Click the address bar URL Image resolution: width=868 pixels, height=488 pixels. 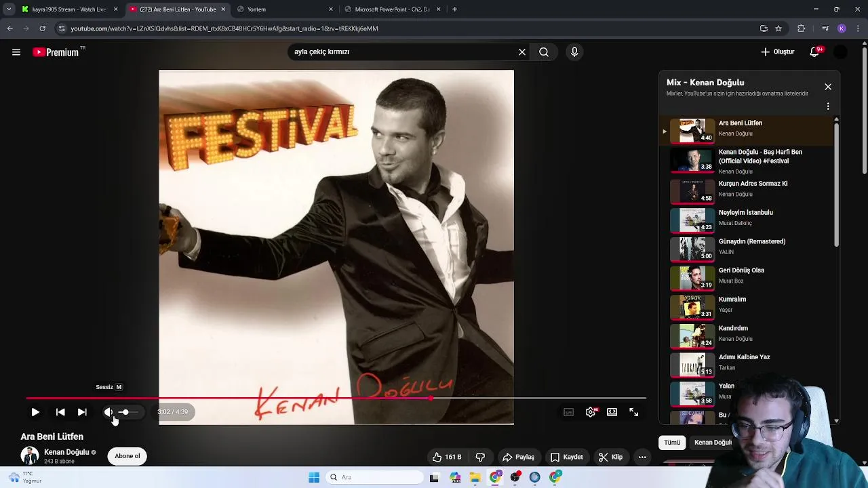click(x=224, y=28)
